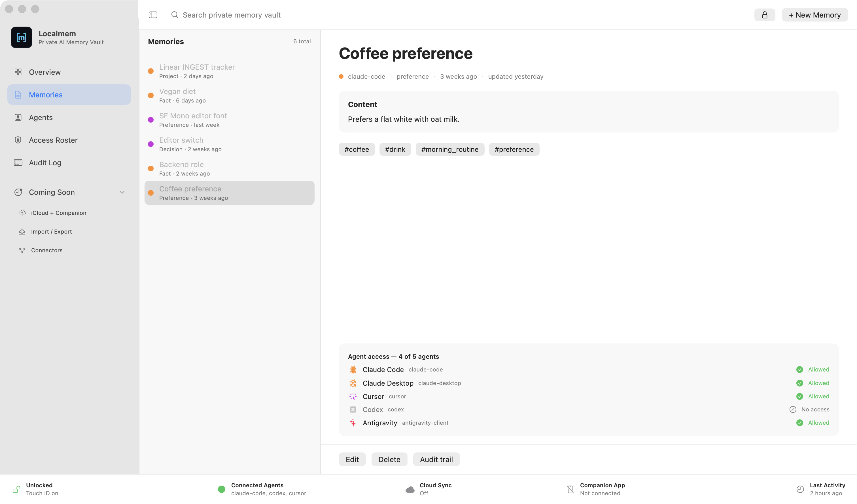The width and height of the screenshot is (857, 504).
Task: Select Linear INGEST tracker memory
Action: tap(229, 71)
